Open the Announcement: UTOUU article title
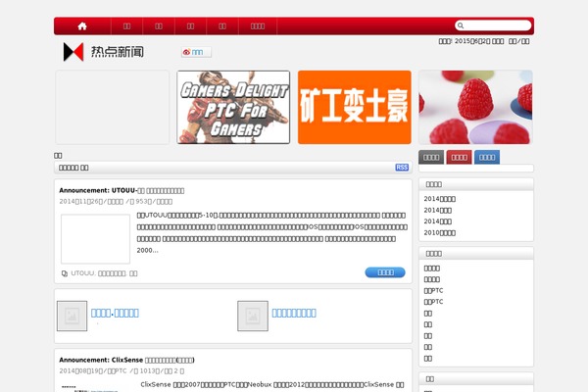 [x=122, y=190]
